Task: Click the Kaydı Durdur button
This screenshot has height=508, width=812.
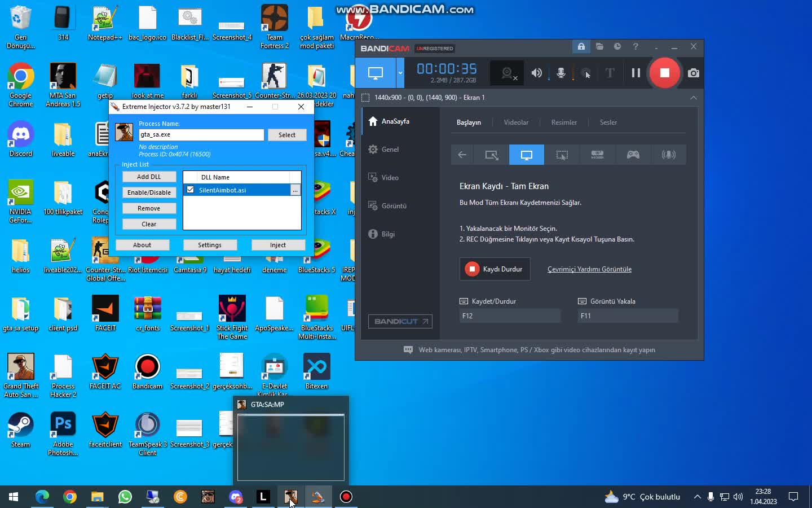Action: point(494,269)
